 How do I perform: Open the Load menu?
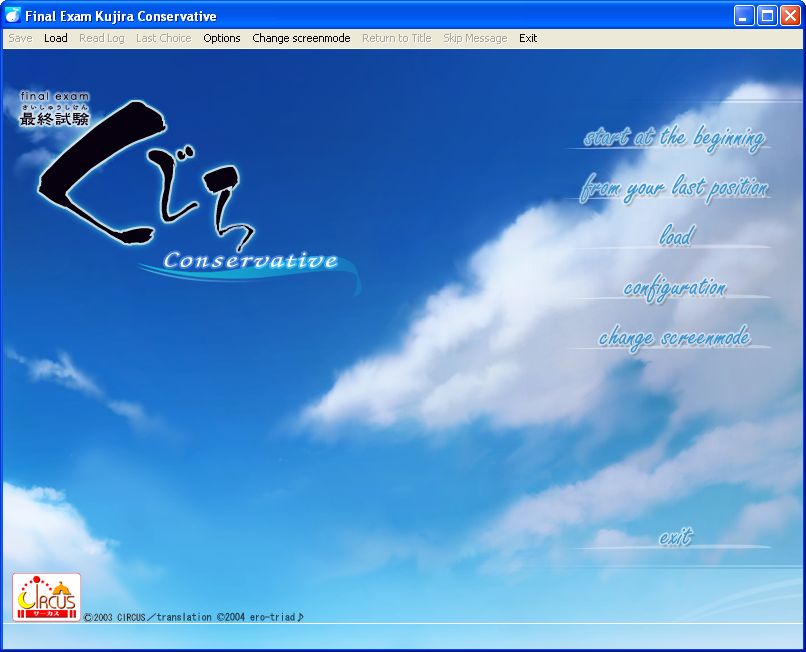56,38
